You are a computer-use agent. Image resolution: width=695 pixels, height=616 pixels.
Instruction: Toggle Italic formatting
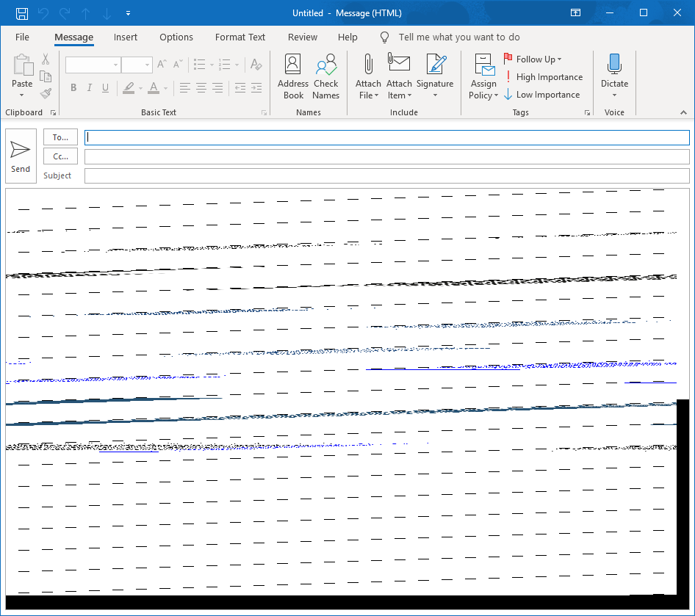pos(90,87)
